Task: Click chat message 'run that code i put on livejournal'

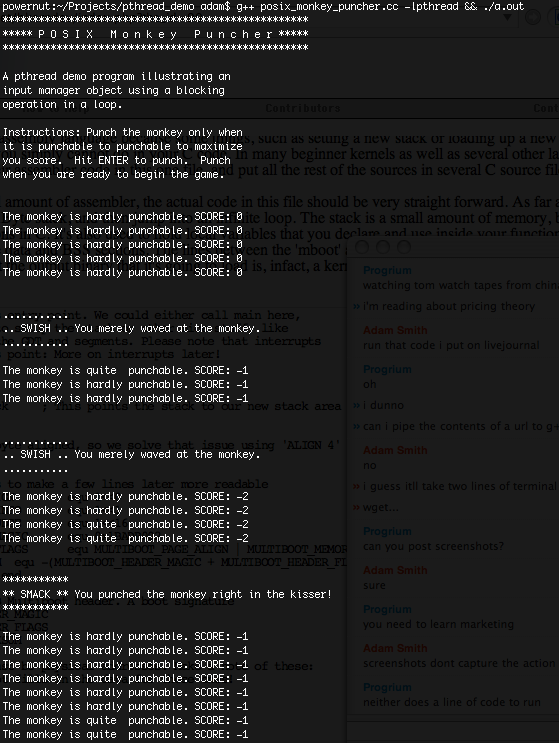Action: click(x=451, y=345)
